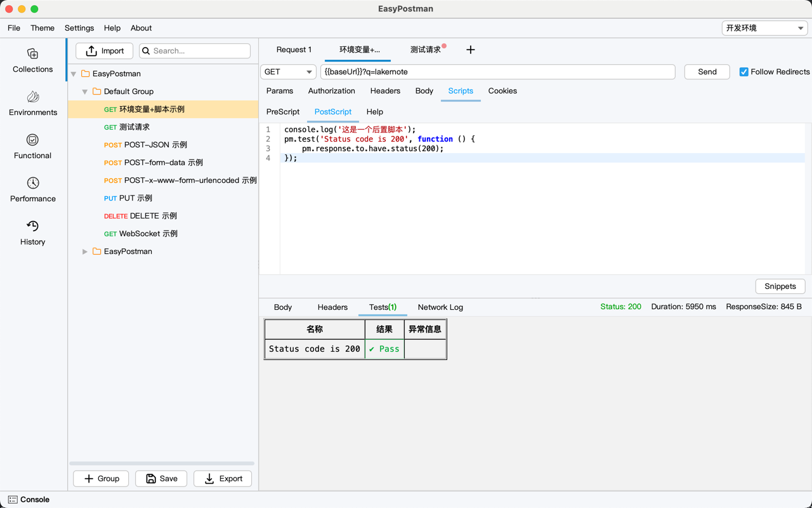Screen dimensions: 812x508
Task: Open the Performance sidebar icon
Action: coord(33,183)
